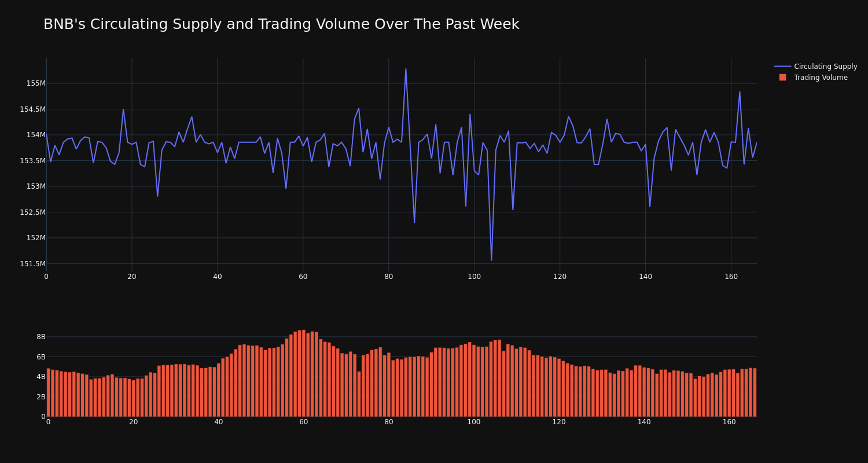Click the 160 tick on supply chart x-axis
868x463 pixels.
pos(731,277)
